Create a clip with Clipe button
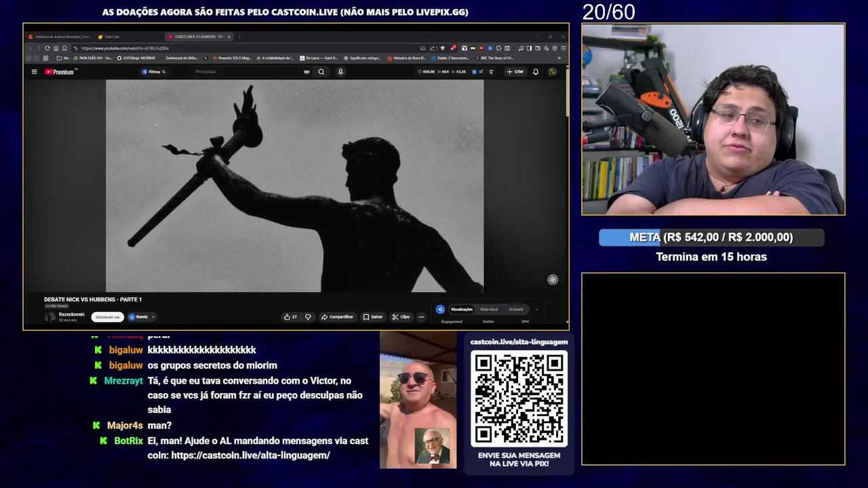868x488 pixels. tap(401, 317)
